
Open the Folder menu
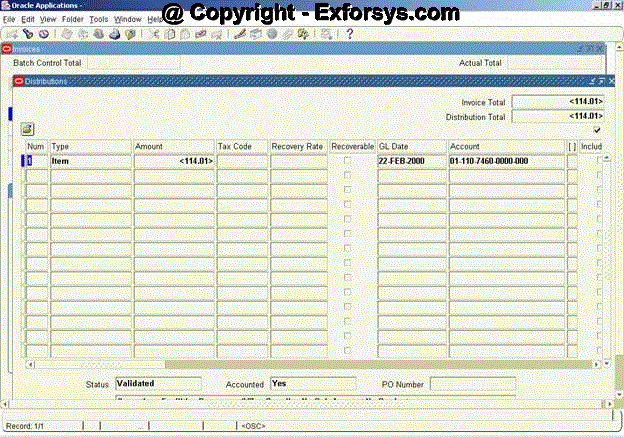[x=73, y=19]
